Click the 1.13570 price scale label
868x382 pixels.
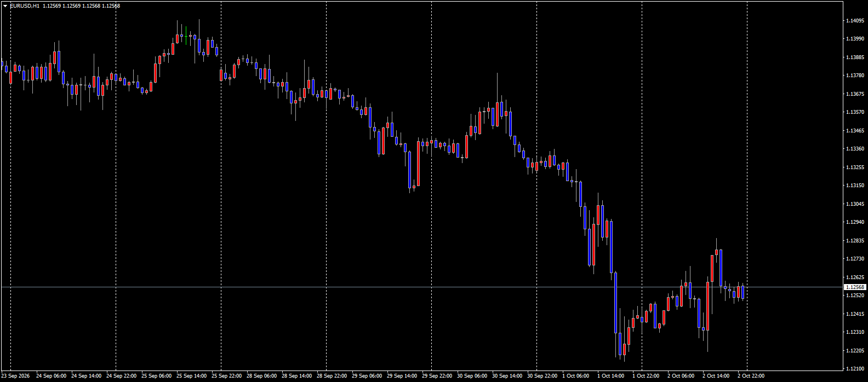pyautogui.click(x=855, y=112)
